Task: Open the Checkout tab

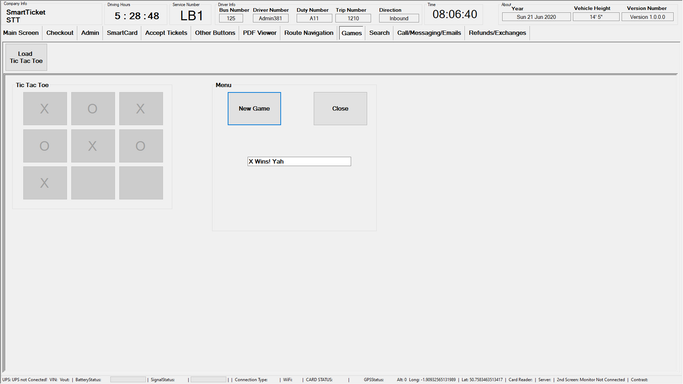Action: [60, 33]
